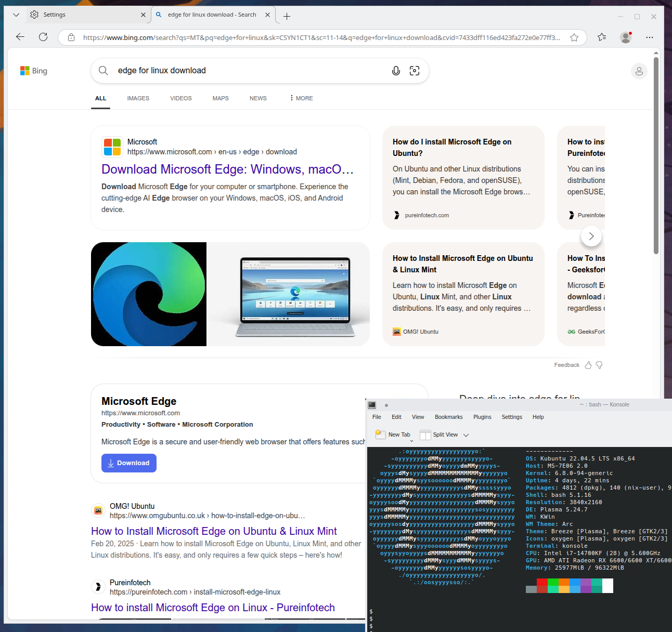Viewport: 672px width, 632px height.
Task: Open visual search camera icon
Action: click(x=415, y=71)
